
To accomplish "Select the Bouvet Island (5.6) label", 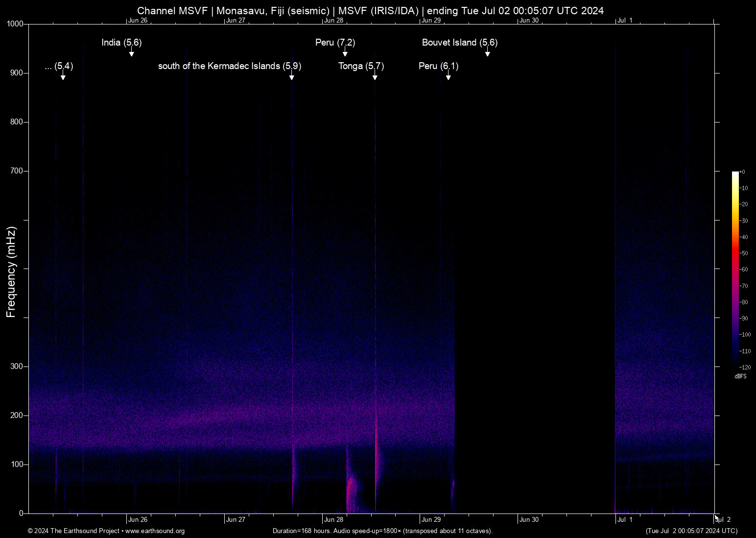I will point(460,43).
